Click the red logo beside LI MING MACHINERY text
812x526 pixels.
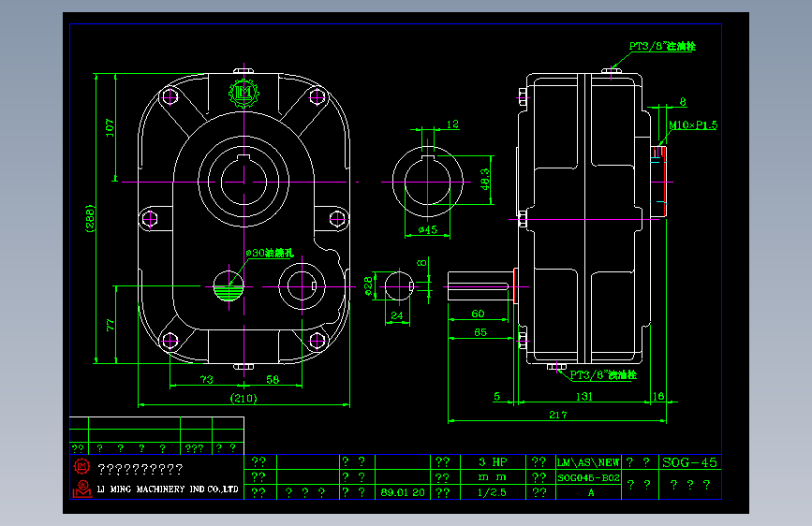coord(81,489)
